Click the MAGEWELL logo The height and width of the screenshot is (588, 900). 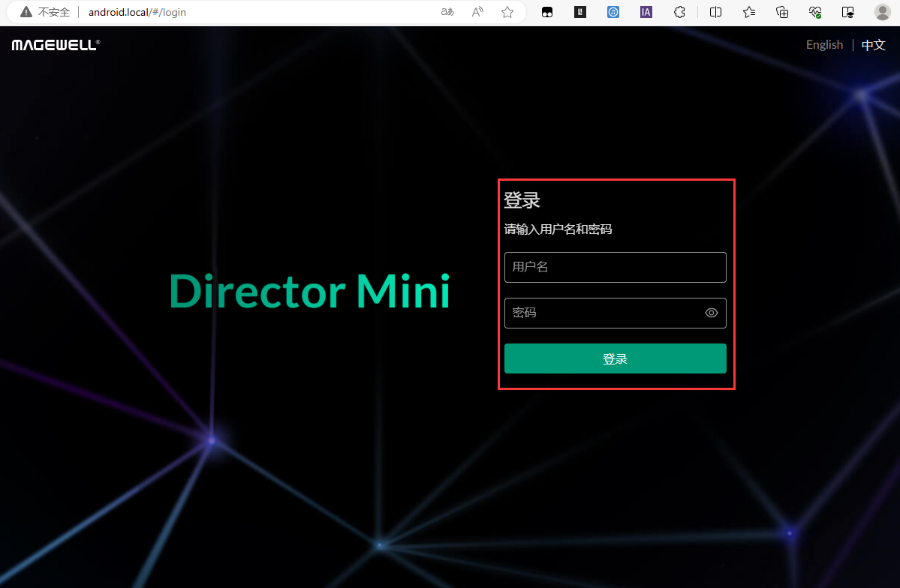click(x=54, y=44)
